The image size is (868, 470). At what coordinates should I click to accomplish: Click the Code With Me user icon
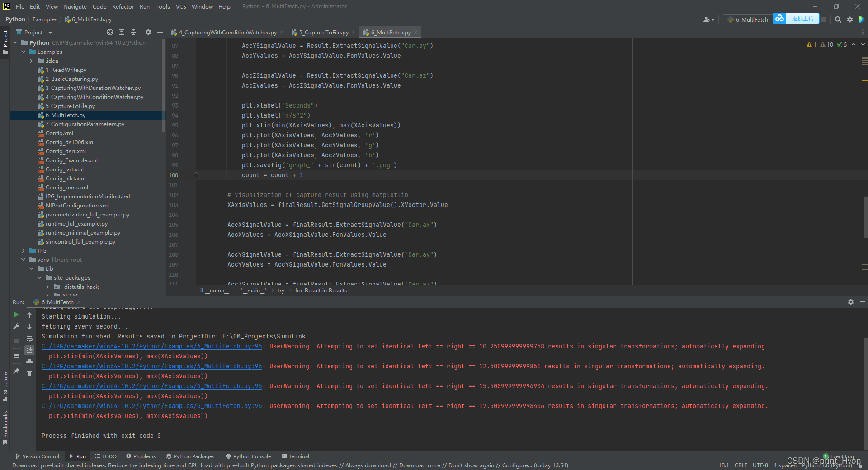pyautogui.click(x=708, y=19)
